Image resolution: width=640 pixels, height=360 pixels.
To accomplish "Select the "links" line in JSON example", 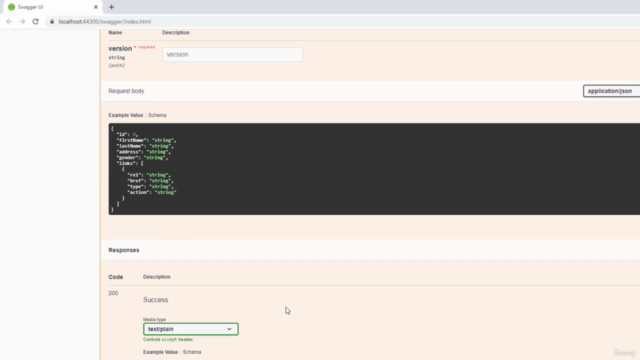I will pos(130,163).
